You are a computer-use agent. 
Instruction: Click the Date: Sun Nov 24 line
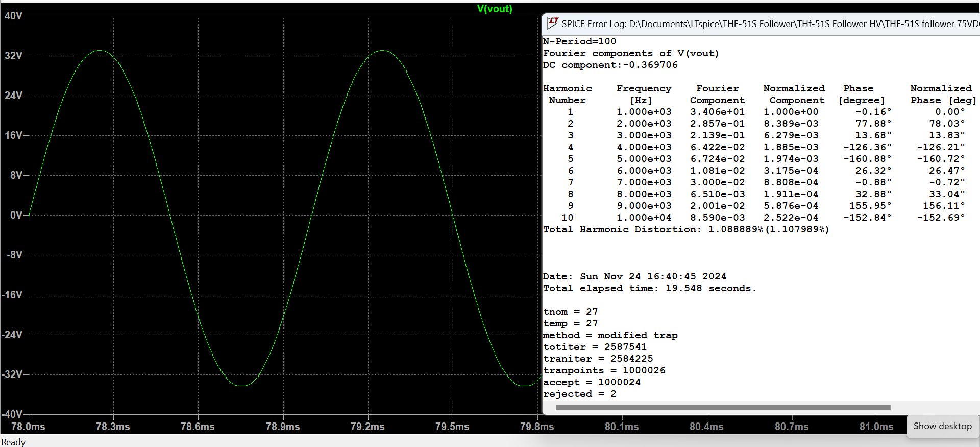(634, 276)
